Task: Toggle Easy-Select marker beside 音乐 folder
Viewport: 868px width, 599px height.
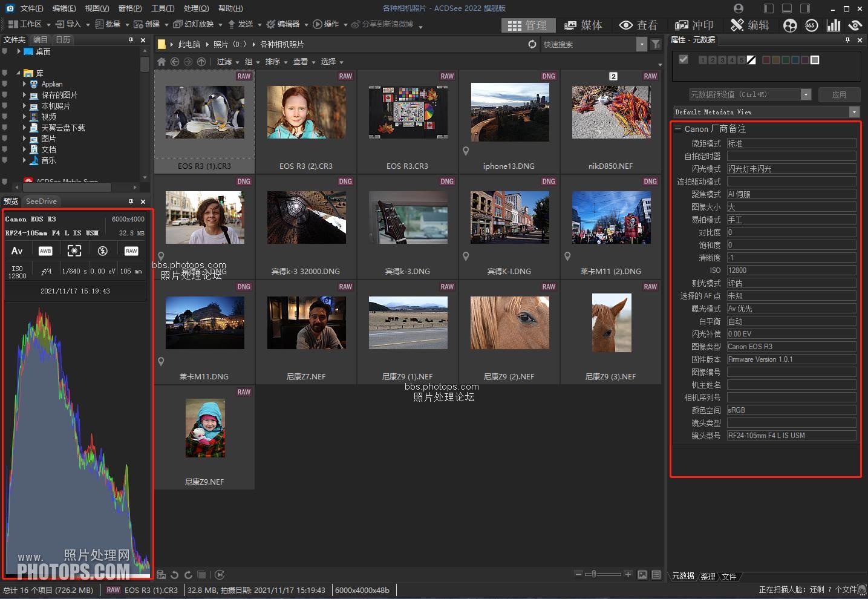Action: click(5, 160)
